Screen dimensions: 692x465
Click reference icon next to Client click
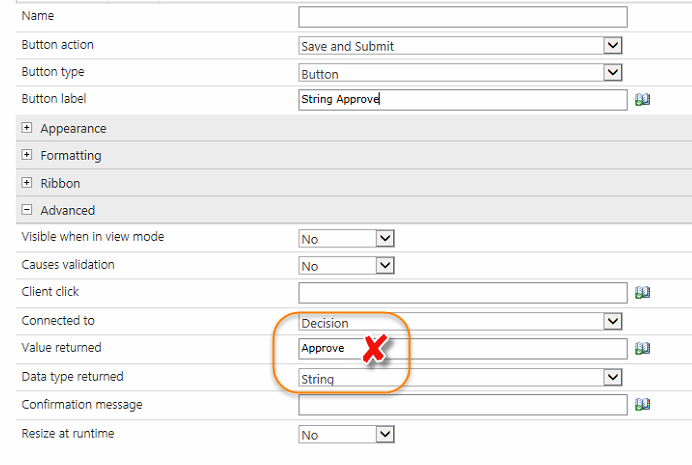coord(643,292)
